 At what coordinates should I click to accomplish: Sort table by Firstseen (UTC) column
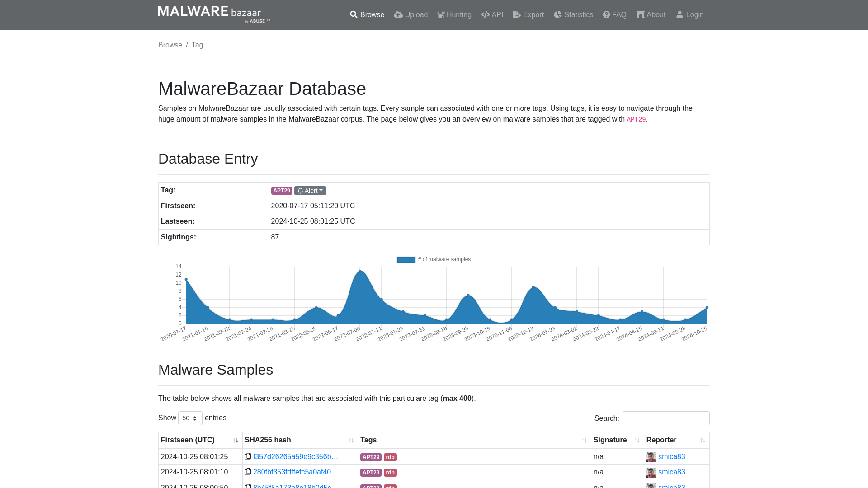click(200, 440)
